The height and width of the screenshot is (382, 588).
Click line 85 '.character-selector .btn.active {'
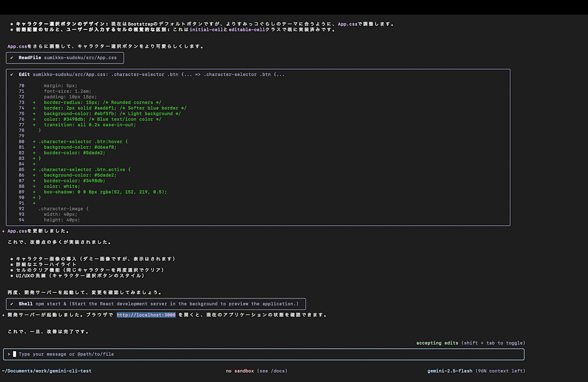point(84,169)
